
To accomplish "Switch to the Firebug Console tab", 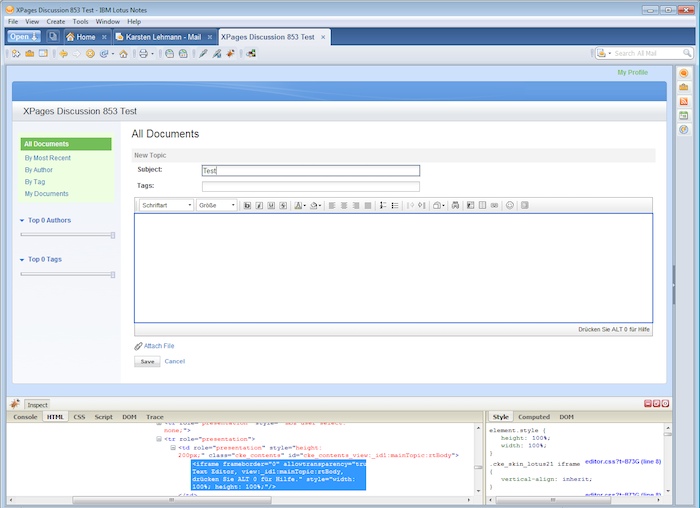I will point(25,417).
